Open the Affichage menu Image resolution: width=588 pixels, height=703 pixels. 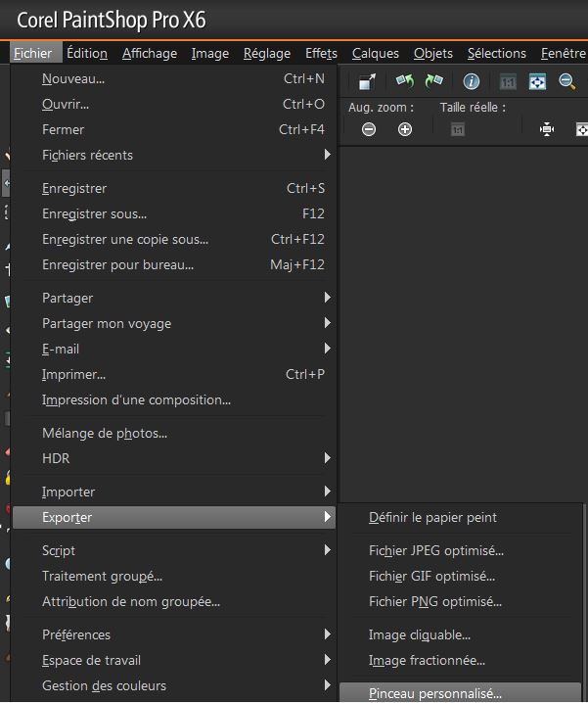150,53
